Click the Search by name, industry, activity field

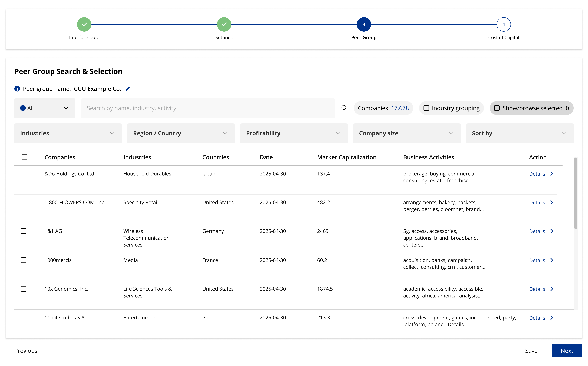pos(208,108)
